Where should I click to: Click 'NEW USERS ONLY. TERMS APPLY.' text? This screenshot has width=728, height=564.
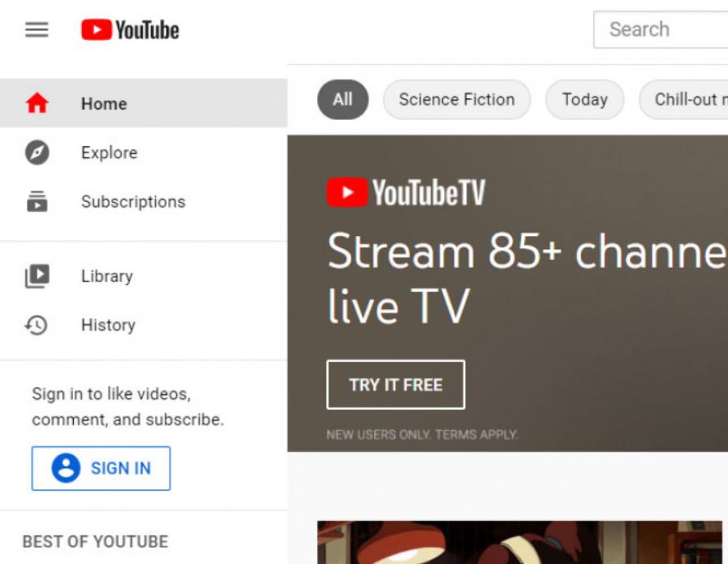point(422,434)
